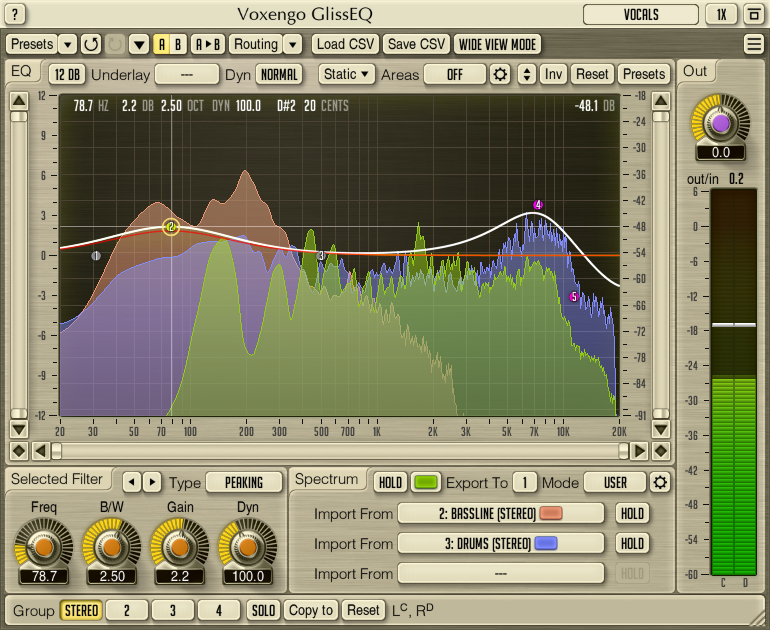Click the horizontal scroll right arrow
This screenshot has width=770, height=630.
coord(639,451)
